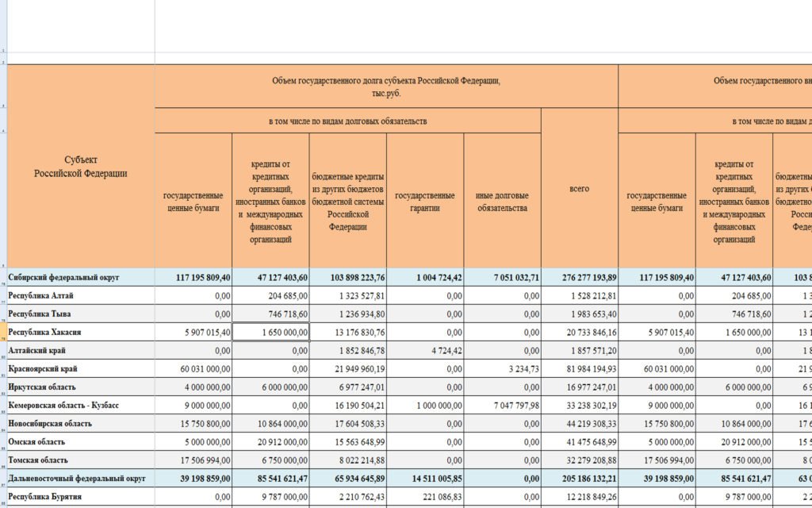Select the Дальневосточный федеральный округ cell

point(81,479)
